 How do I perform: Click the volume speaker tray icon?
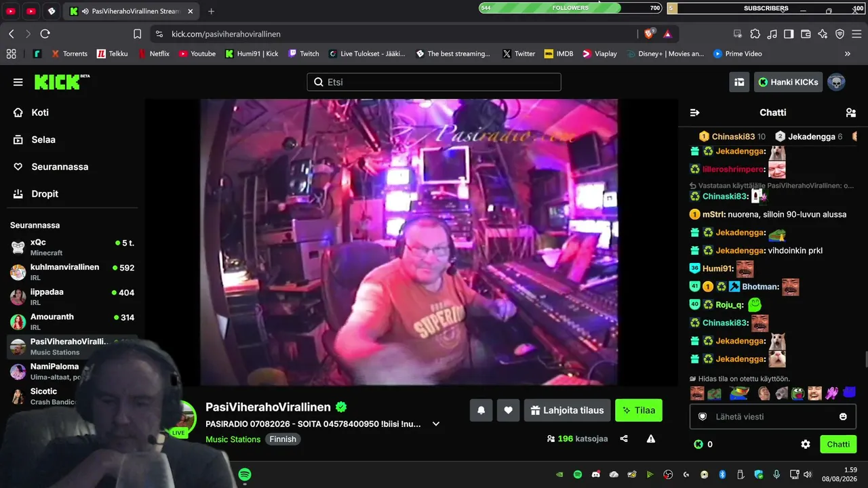pos(808,474)
